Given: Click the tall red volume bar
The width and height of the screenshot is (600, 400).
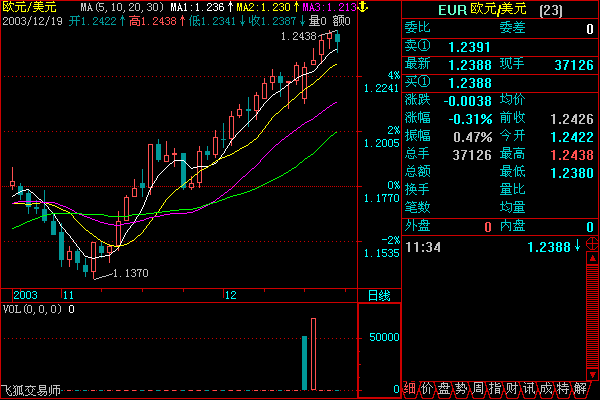Looking at the screenshot, I should tap(313, 354).
